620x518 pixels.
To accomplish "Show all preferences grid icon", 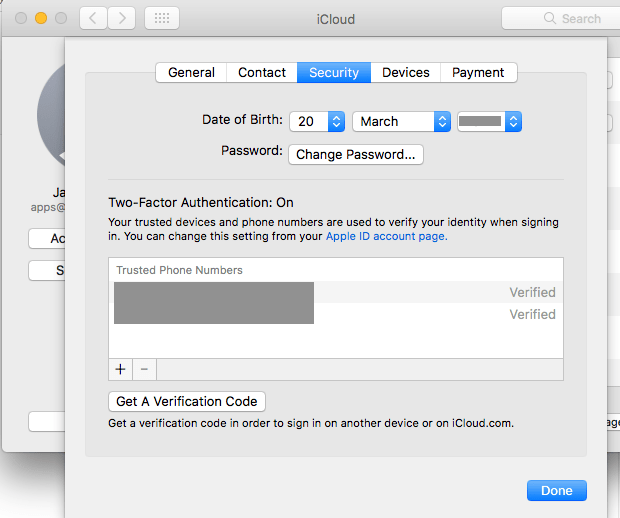I will tap(162, 18).
